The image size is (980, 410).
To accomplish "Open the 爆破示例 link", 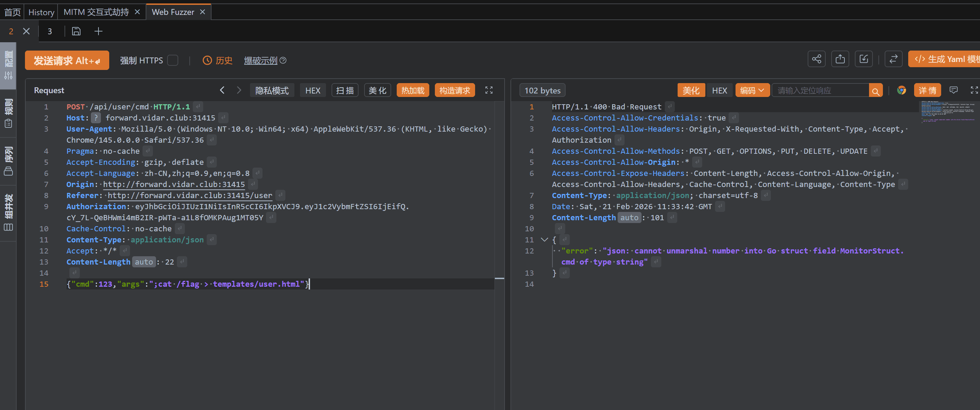I will click(x=260, y=60).
